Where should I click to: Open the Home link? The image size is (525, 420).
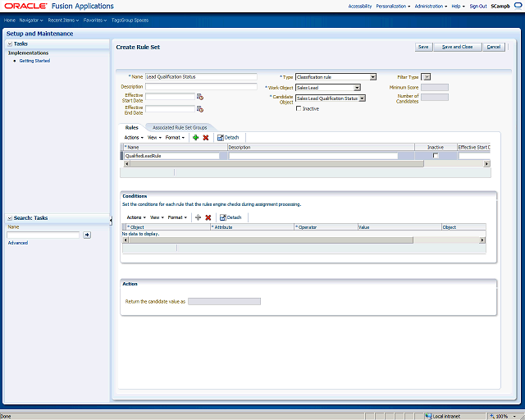coord(9,20)
